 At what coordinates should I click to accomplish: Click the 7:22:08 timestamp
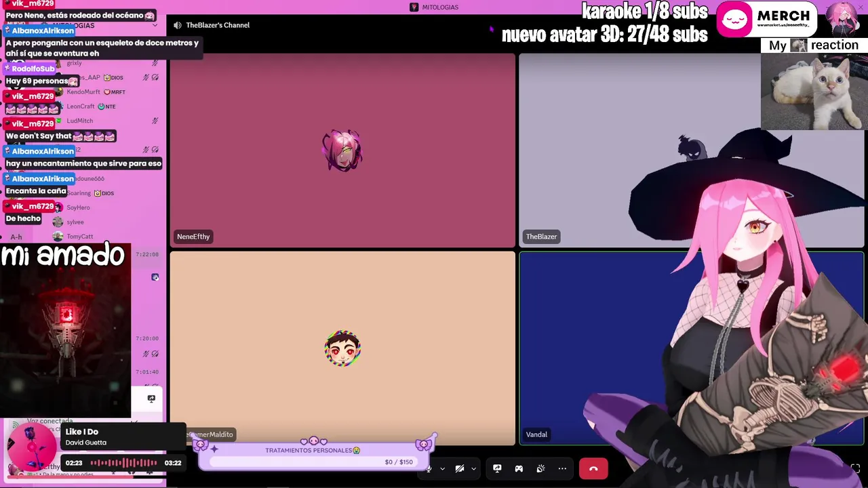click(147, 255)
